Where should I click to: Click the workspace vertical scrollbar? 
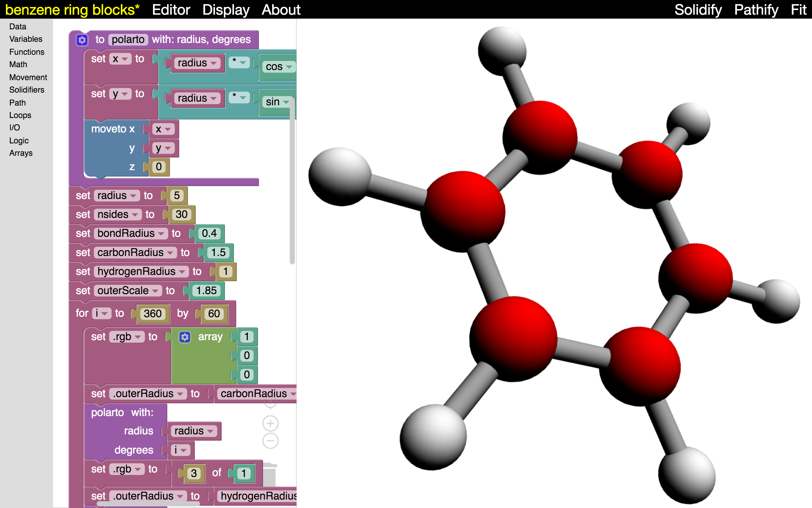point(292,181)
